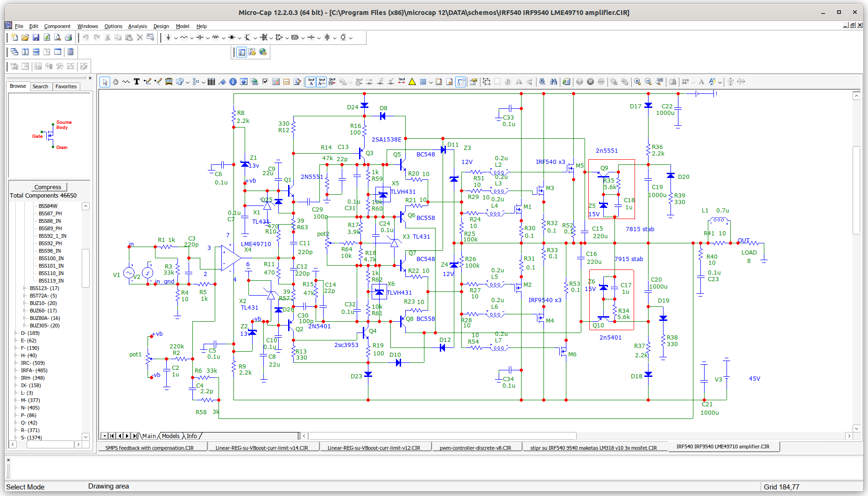
Task: Save the circuit with the floppy icon
Action: tap(36, 37)
